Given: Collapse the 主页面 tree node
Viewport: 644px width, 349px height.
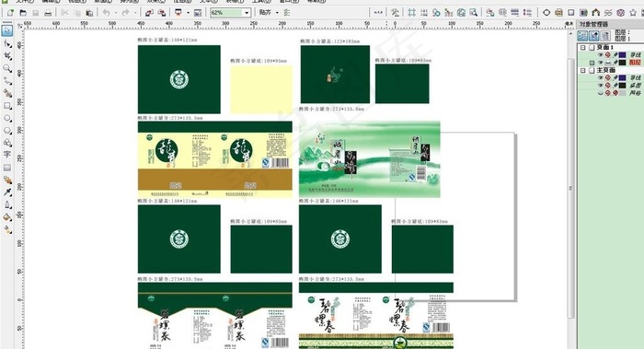Looking at the screenshot, I should click(582, 70).
